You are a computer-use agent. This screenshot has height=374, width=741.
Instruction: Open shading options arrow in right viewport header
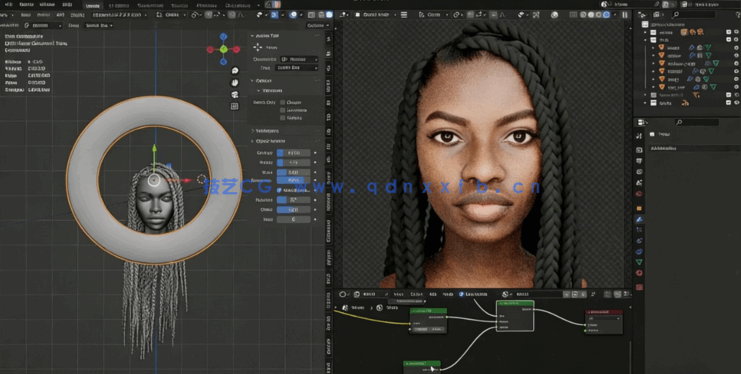coord(614,15)
